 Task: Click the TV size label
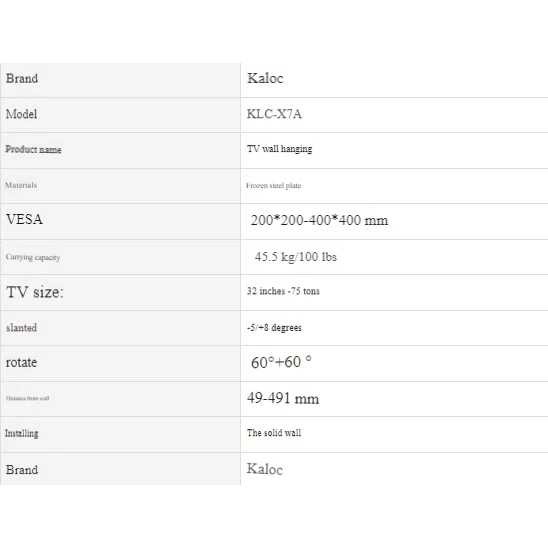[x=35, y=292]
